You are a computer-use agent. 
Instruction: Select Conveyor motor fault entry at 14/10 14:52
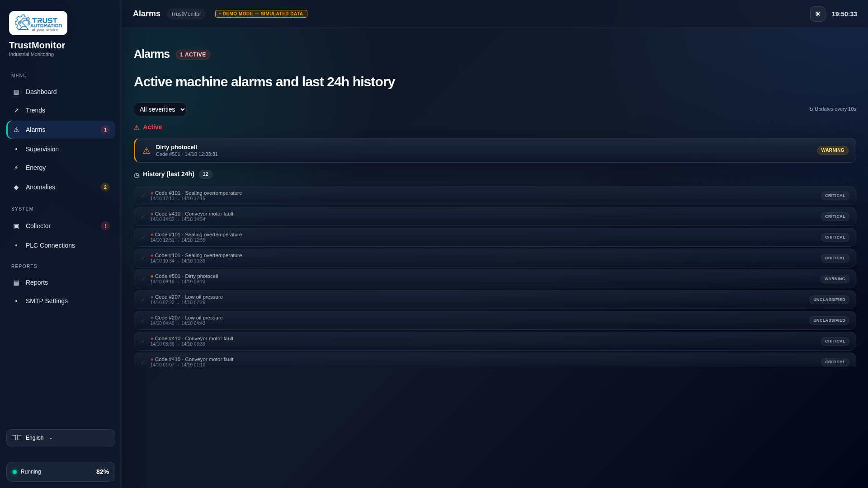click(x=495, y=216)
